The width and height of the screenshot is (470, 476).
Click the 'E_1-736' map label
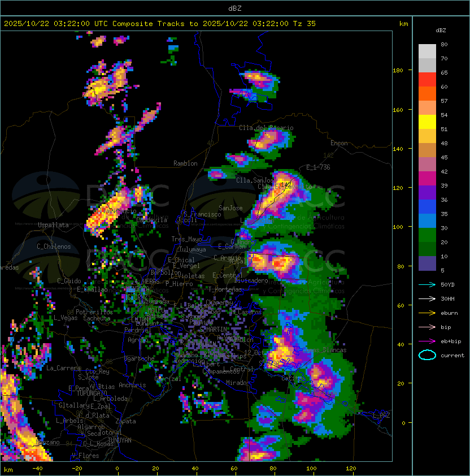coord(318,167)
